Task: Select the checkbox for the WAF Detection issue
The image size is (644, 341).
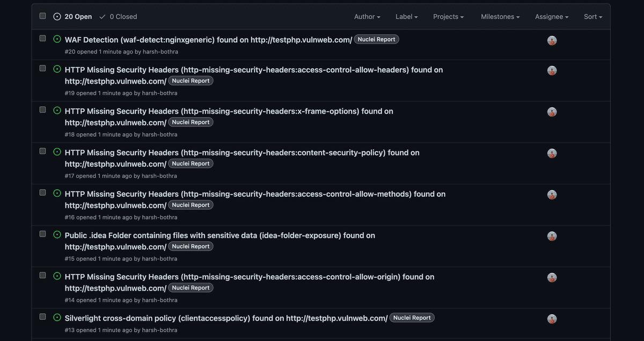Action: point(42,38)
